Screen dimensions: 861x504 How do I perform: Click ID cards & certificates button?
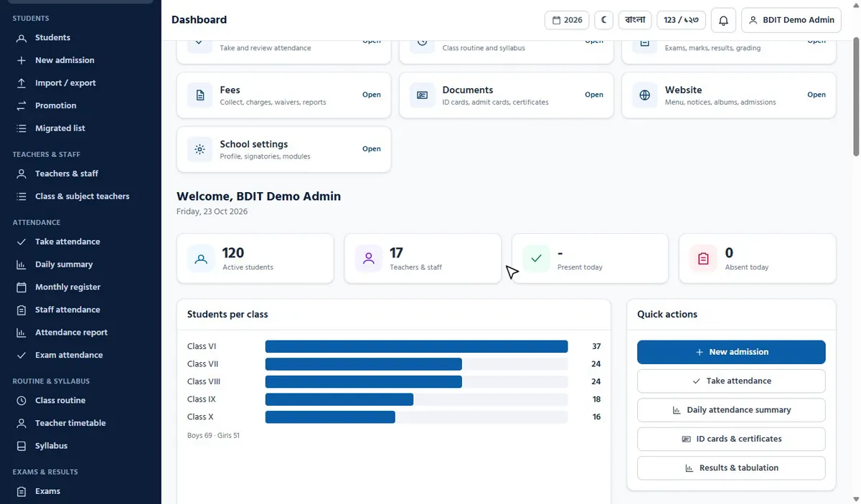[731, 439]
